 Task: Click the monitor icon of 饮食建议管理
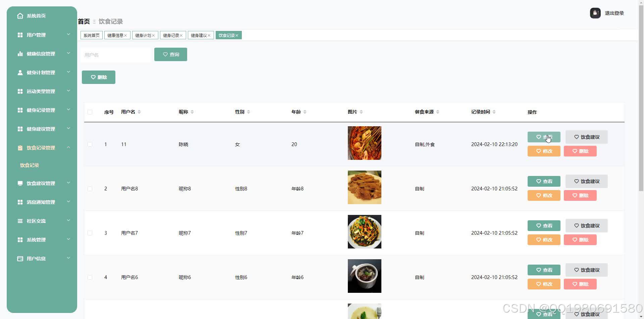pyautogui.click(x=20, y=183)
